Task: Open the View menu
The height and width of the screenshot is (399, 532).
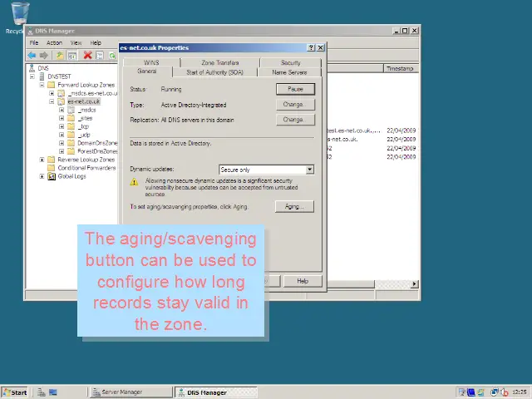Action: click(x=76, y=42)
